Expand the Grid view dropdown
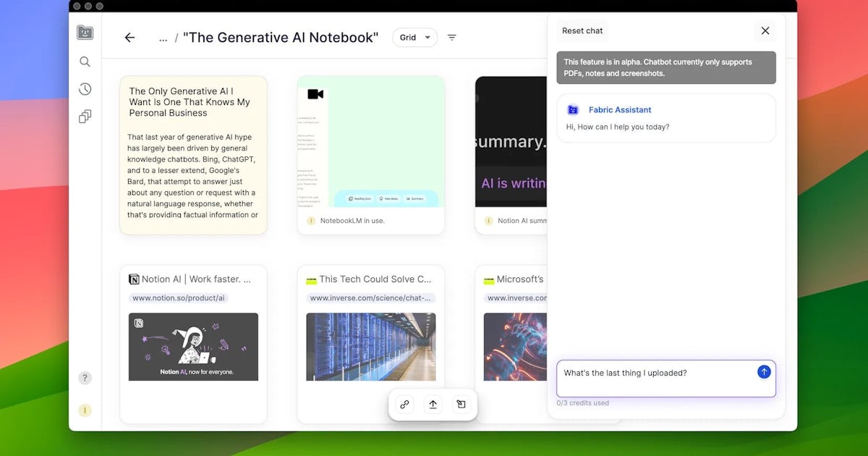This screenshot has height=456, width=868. point(414,38)
